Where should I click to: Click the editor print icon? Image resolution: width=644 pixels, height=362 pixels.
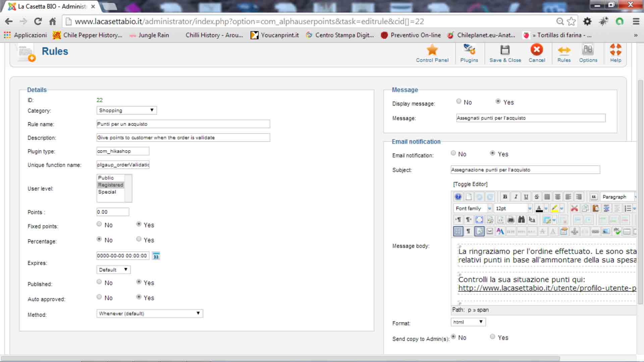point(511,220)
